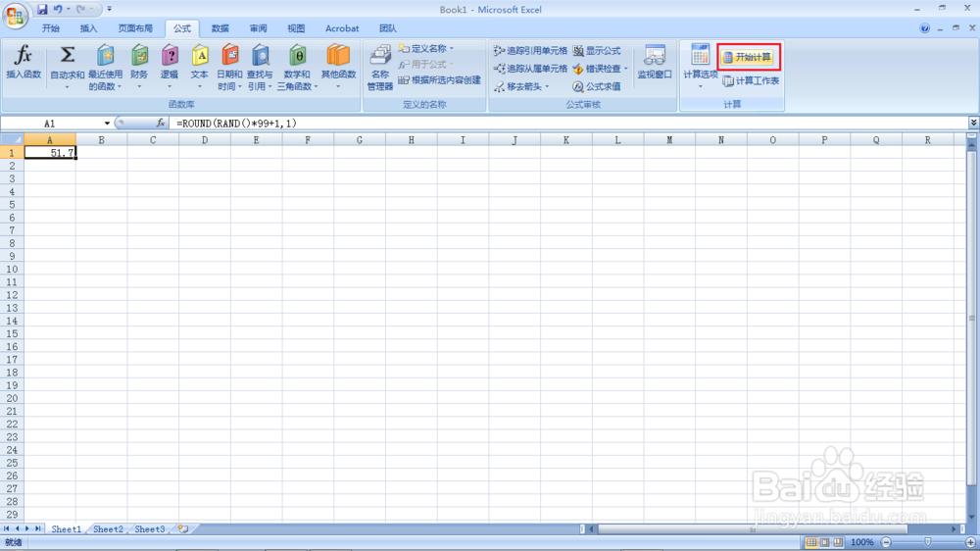Click the Select All corner button
This screenshot has height=551, width=980.
[x=12, y=139]
